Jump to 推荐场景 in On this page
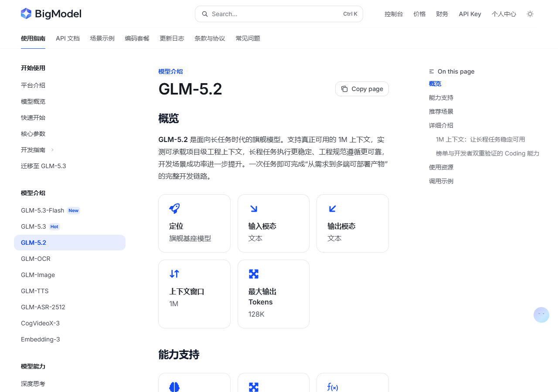This screenshot has height=392, width=558. (x=441, y=112)
